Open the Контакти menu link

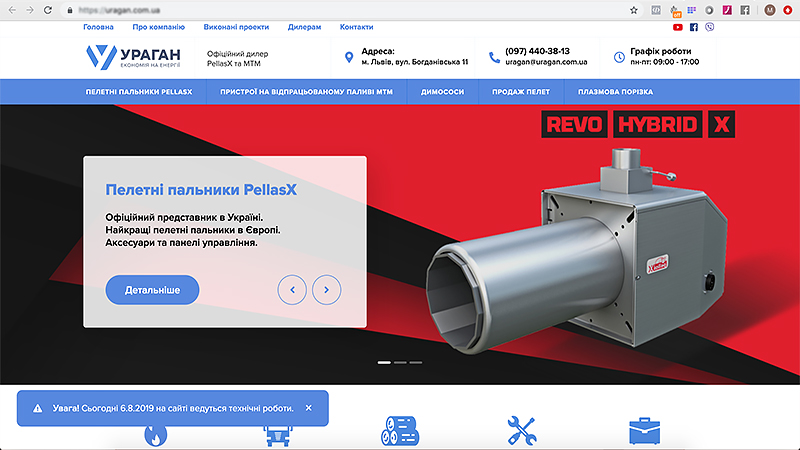pyautogui.click(x=357, y=27)
